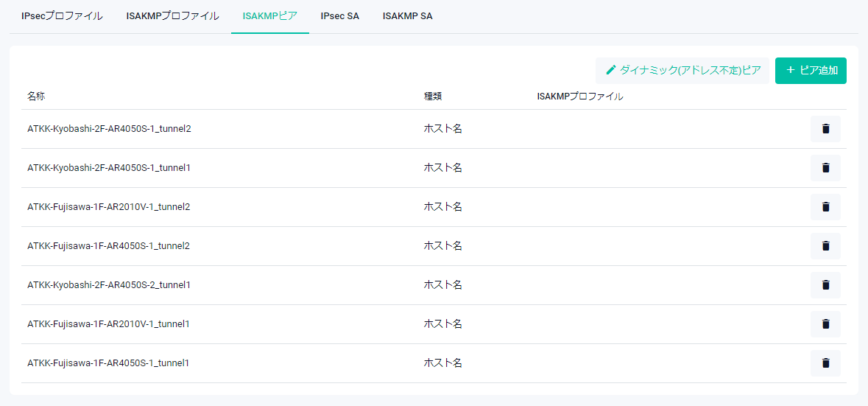Image resolution: width=868 pixels, height=406 pixels.
Task: Click the ISAKMPプロファイル column header
Action: point(580,97)
